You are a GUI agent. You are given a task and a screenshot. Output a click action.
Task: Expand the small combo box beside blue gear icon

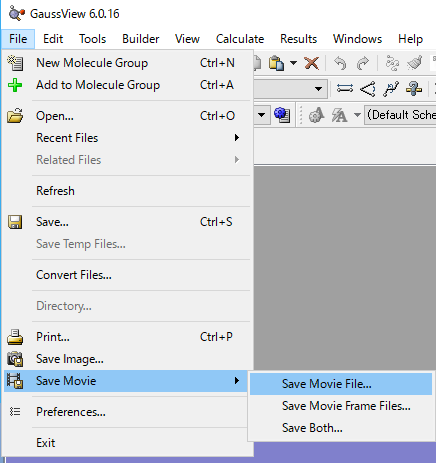coord(262,115)
